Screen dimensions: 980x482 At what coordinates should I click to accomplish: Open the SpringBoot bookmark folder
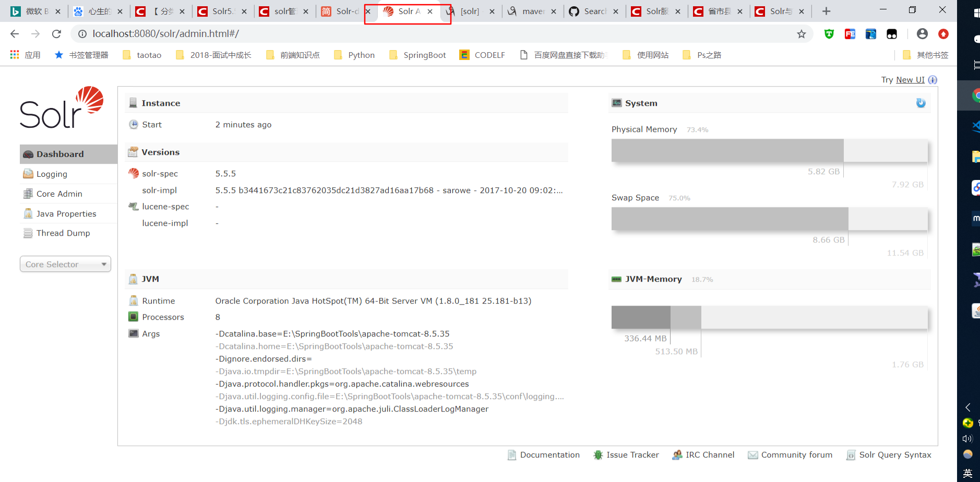click(417, 55)
